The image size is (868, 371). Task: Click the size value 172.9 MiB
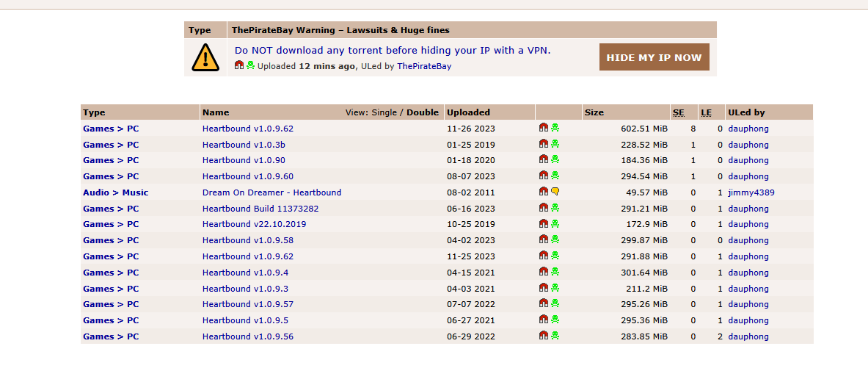click(646, 224)
